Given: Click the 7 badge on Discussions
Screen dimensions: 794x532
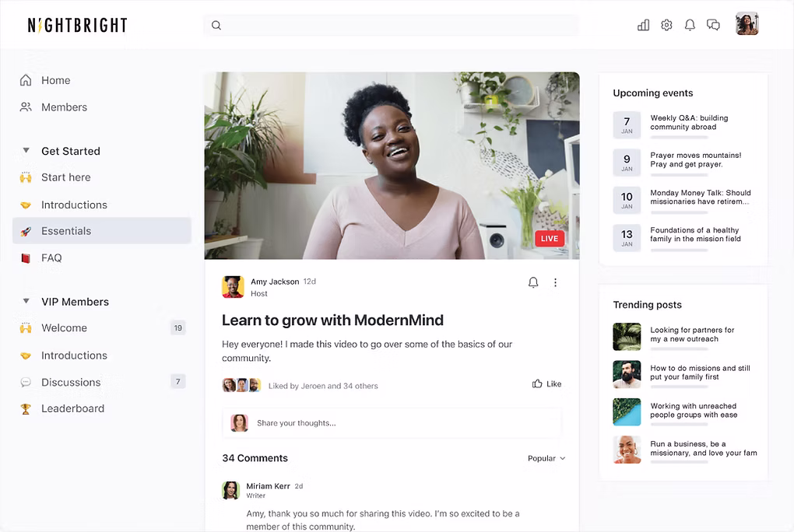Looking at the screenshot, I should click(x=177, y=382).
